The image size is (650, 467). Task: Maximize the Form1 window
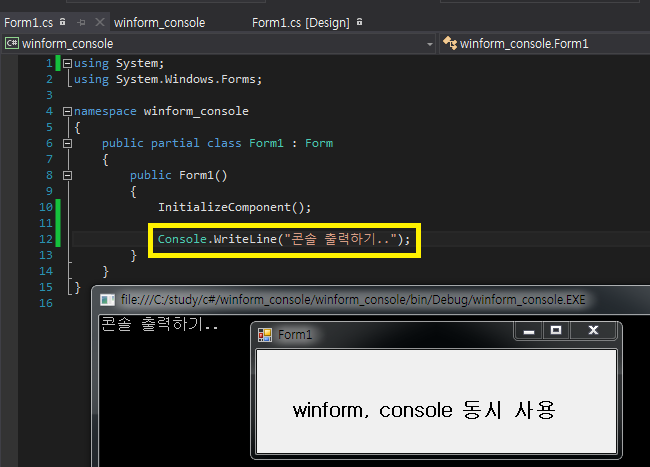click(556, 331)
